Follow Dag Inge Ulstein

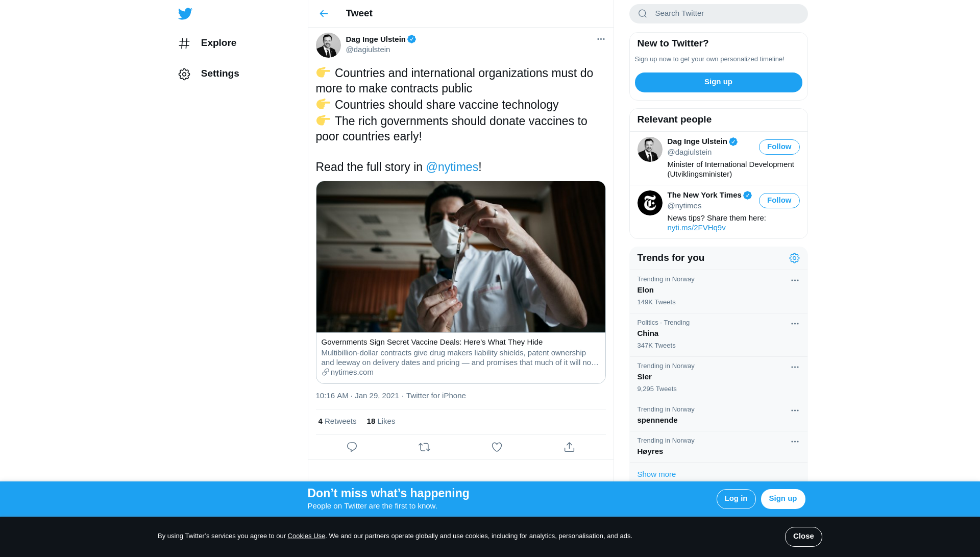pyautogui.click(x=779, y=147)
